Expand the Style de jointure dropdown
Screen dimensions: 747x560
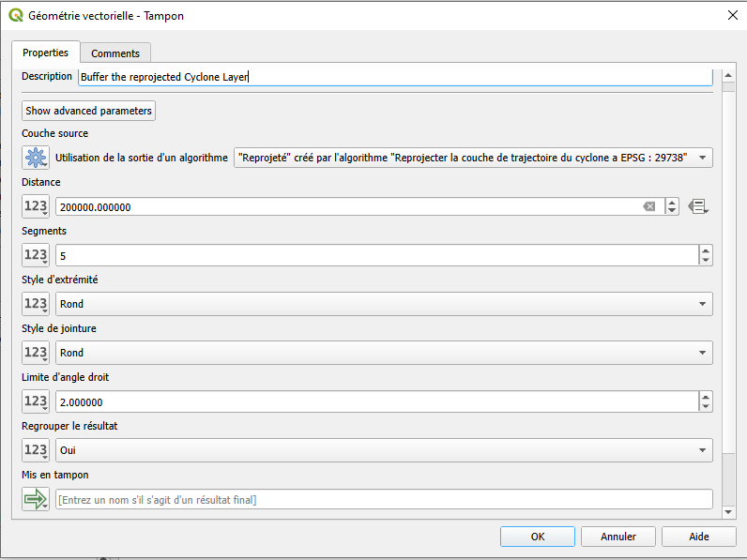click(384, 353)
